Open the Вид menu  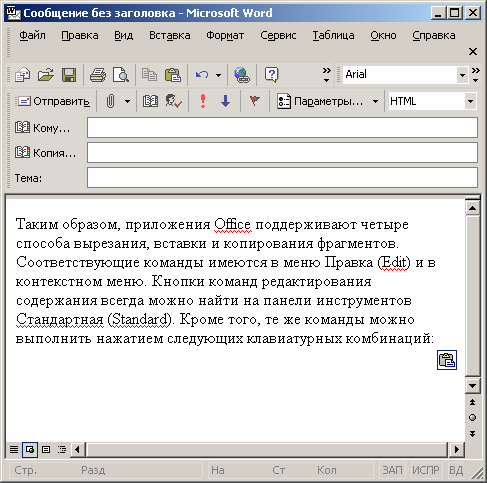coord(124,35)
